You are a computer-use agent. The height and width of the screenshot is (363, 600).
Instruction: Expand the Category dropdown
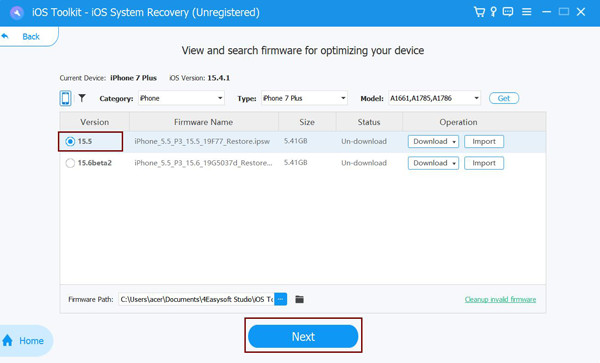pyautogui.click(x=181, y=98)
